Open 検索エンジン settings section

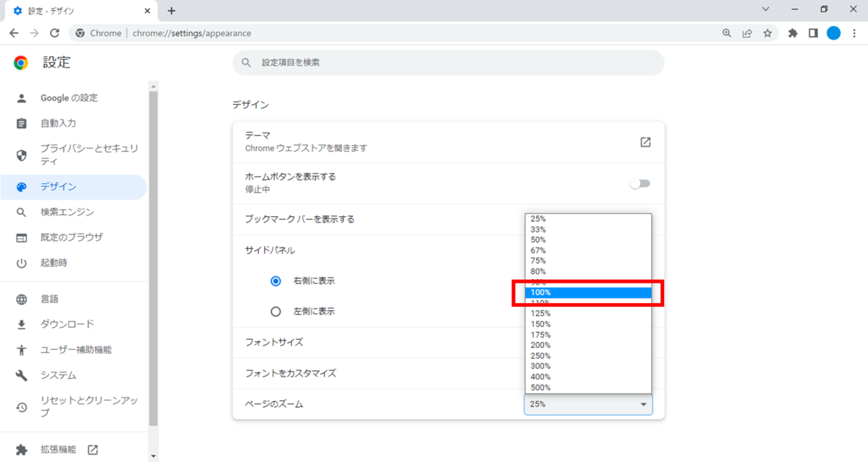pyautogui.click(x=74, y=212)
